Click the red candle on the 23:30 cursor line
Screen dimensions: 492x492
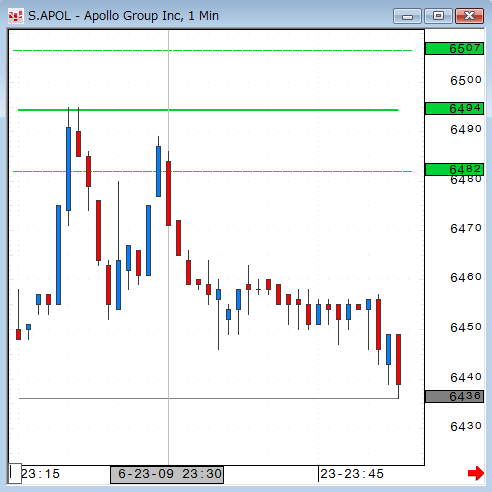click(x=168, y=193)
